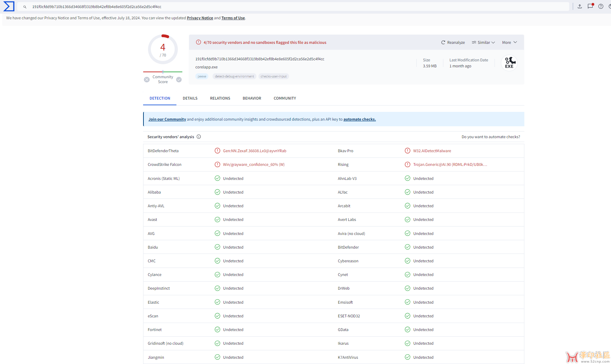Click Rising detection alert icon
611x364 pixels.
click(x=408, y=164)
